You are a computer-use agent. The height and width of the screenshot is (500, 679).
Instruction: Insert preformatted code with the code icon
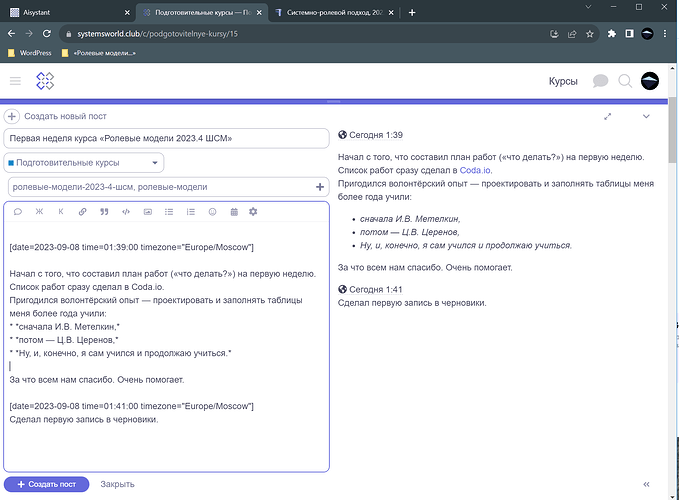click(x=125, y=212)
